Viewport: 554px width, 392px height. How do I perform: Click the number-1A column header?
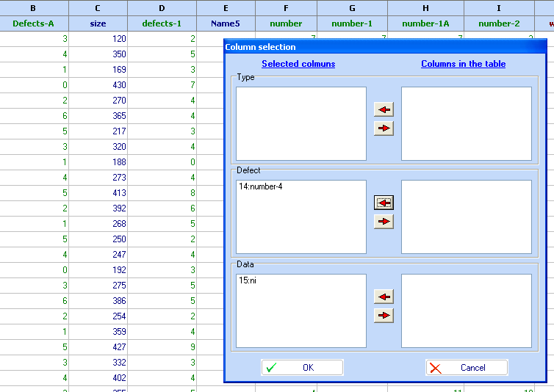(425, 23)
